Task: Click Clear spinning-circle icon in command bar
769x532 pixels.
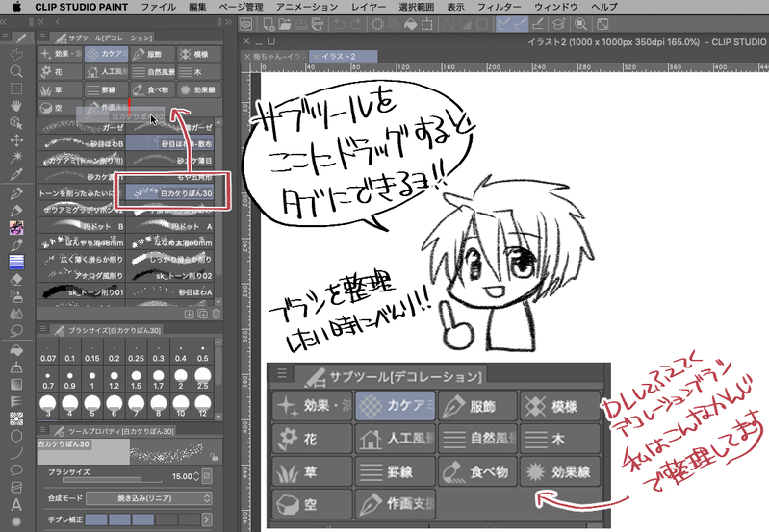Action: [377, 23]
